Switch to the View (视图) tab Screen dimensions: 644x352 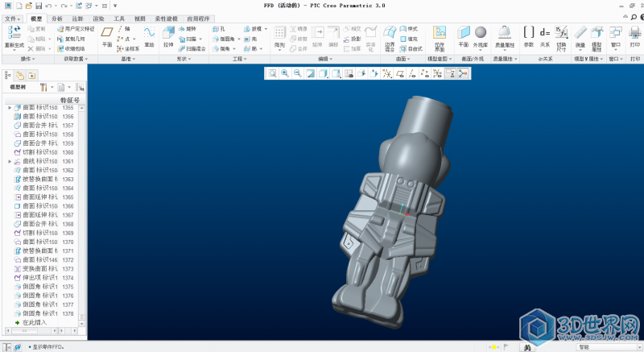(139, 19)
